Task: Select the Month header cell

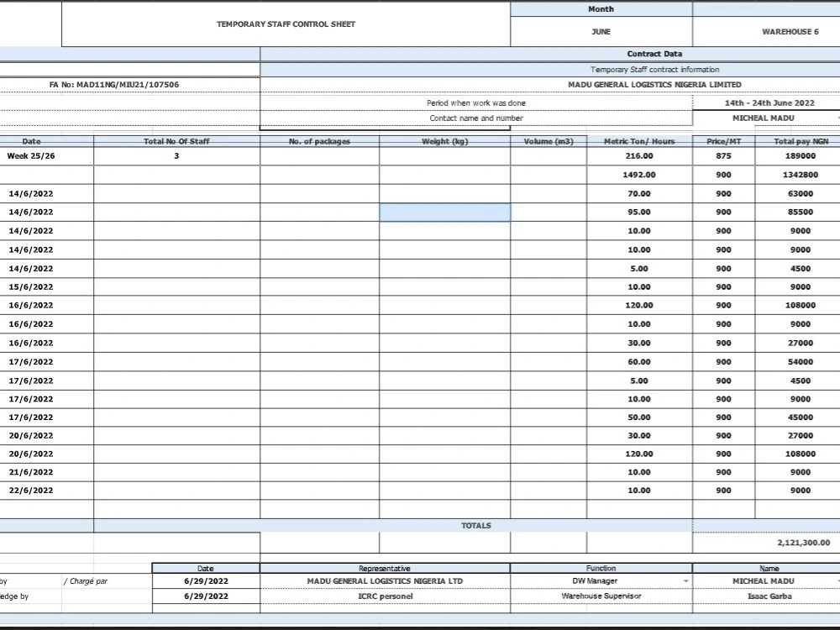Action: point(601,9)
